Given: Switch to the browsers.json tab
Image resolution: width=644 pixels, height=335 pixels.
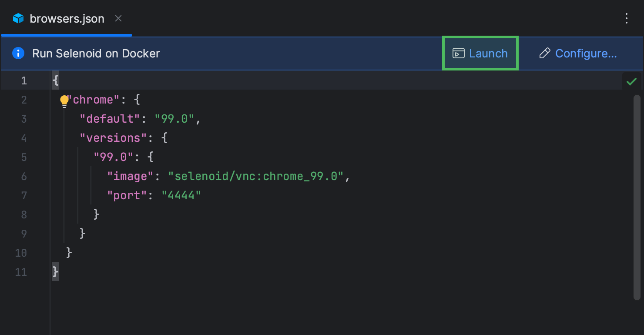Looking at the screenshot, I should [x=67, y=18].
